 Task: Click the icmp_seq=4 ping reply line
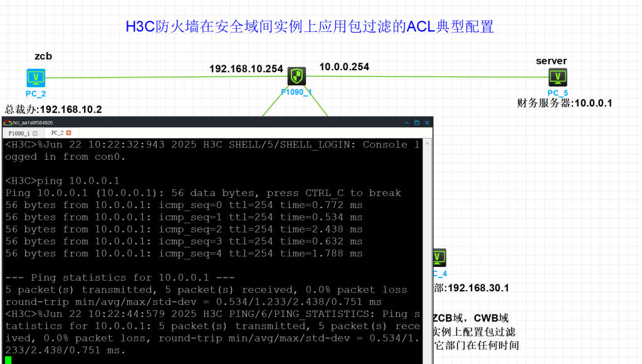tap(184, 254)
